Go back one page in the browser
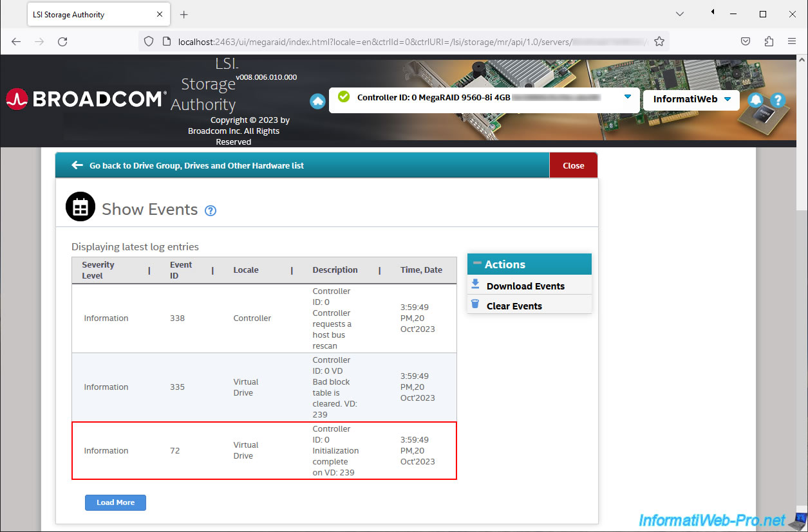Screen dimensions: 808x532 pos(16,41)
